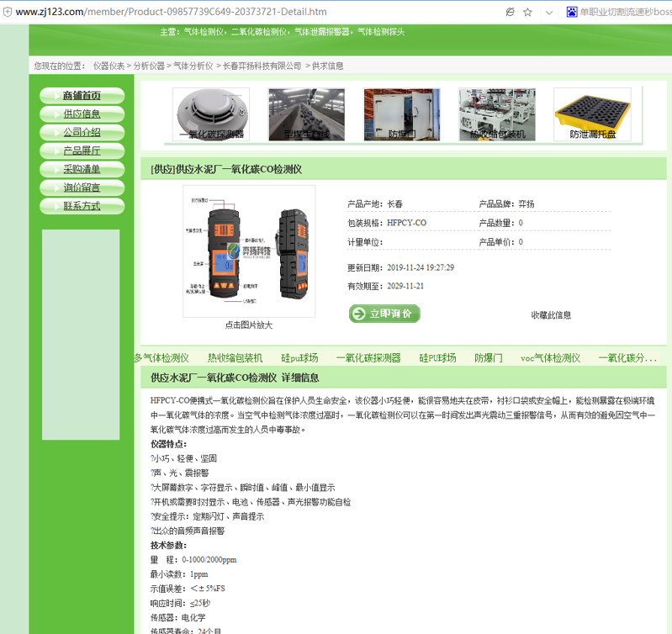Click 产品品牌: 弈扬 text
This screenshot has height=634, width=672.
click(x=506, y=204)
